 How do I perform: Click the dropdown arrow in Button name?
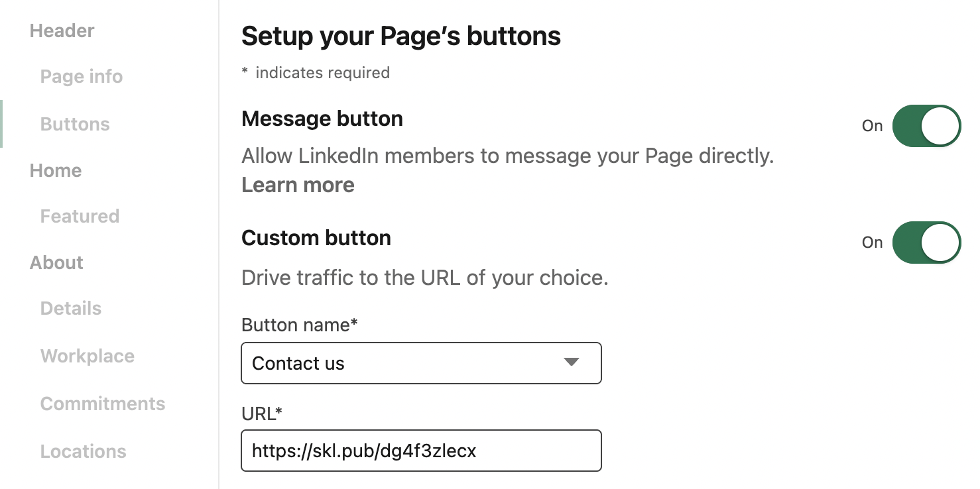tap(571, 362)
